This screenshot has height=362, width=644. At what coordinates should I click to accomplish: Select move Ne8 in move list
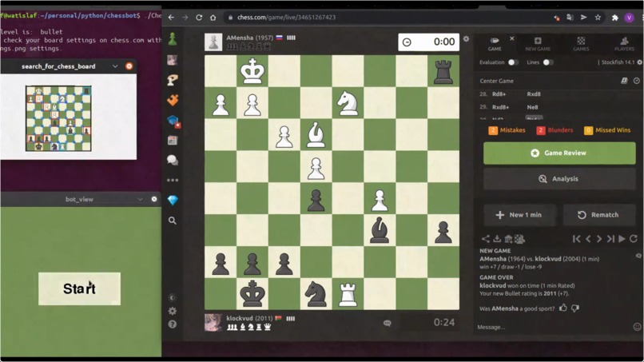532,107
